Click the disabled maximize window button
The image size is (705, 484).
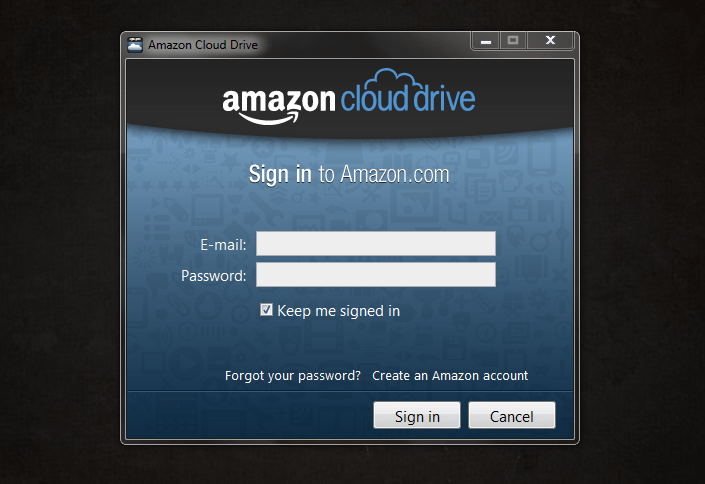click(x=513, y=41)
